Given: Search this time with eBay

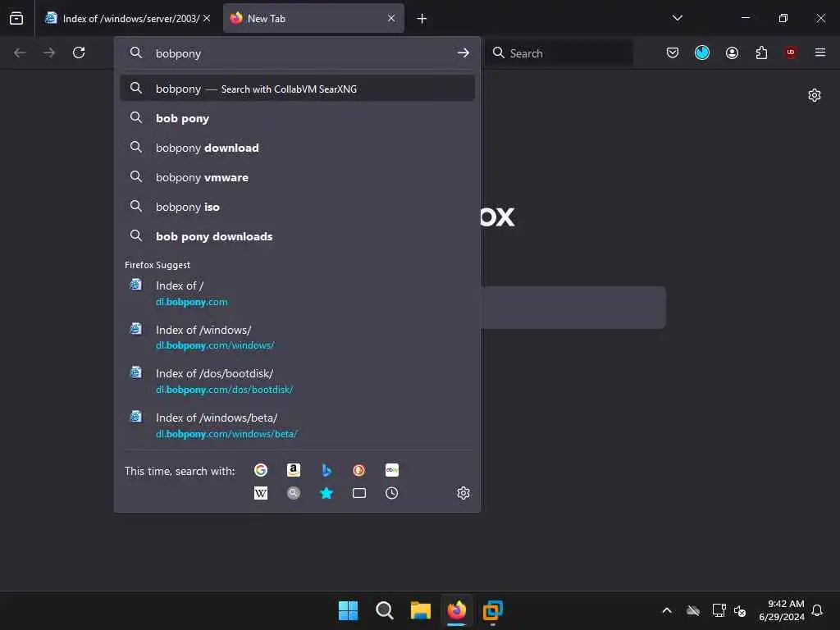Looking at the screenshot, I should tap(391, 470).
